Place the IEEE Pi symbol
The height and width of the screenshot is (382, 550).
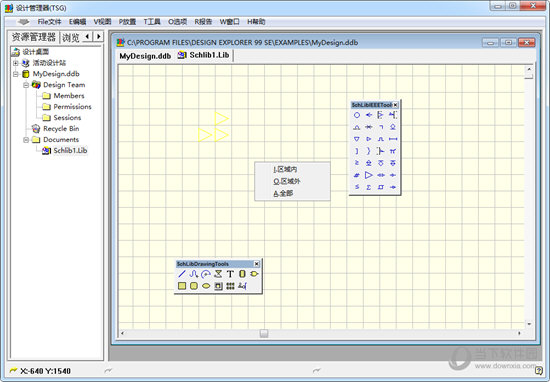pos(393,151)
